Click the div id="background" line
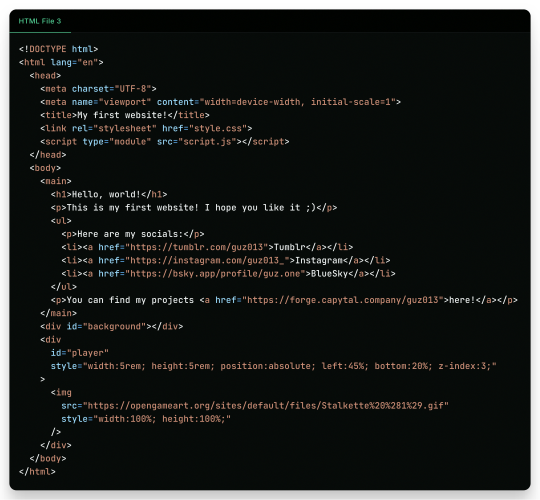Viewport: 540px width, 500px height. pos(112,326)
